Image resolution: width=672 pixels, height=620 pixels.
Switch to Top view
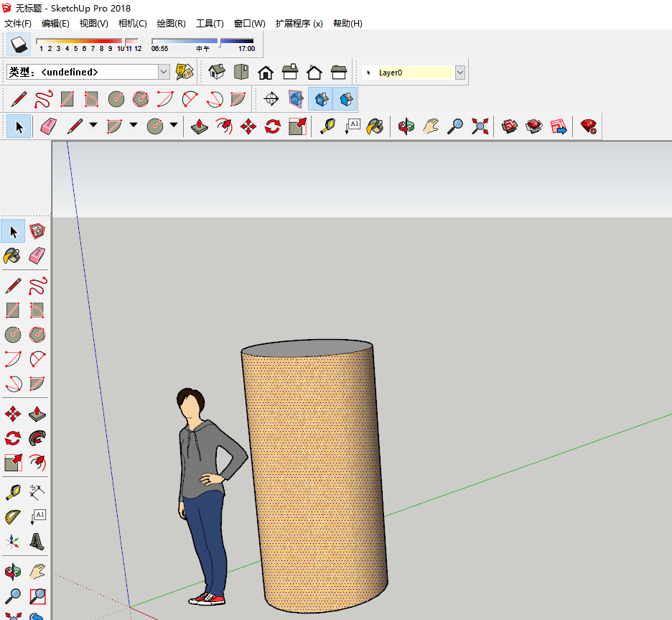tap(241, 72)
